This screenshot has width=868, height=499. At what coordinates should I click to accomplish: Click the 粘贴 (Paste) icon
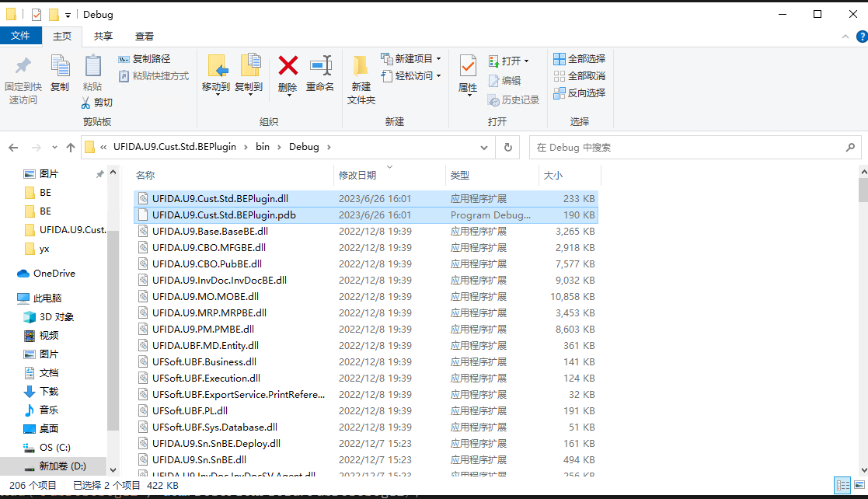click(x=93, y=74)
